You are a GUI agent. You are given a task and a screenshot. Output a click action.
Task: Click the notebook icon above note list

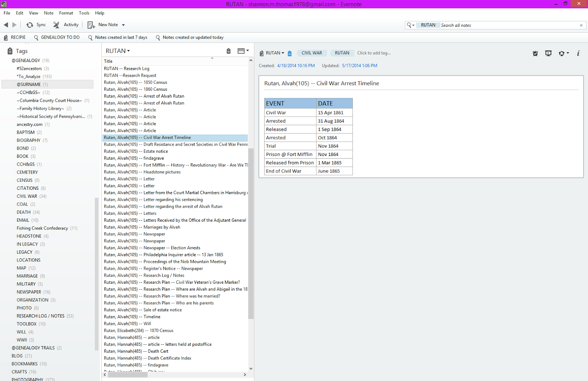[229, 51]
